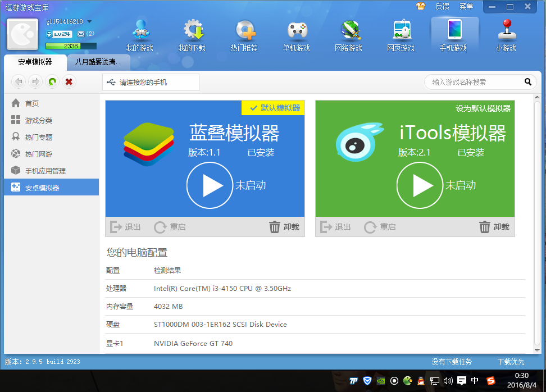Select 安卓模拟器 in the sidebar

click(52, 188)
